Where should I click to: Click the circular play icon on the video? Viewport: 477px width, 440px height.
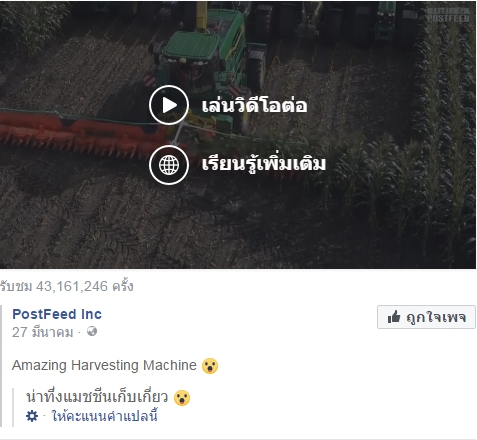(x=169, y=105)
